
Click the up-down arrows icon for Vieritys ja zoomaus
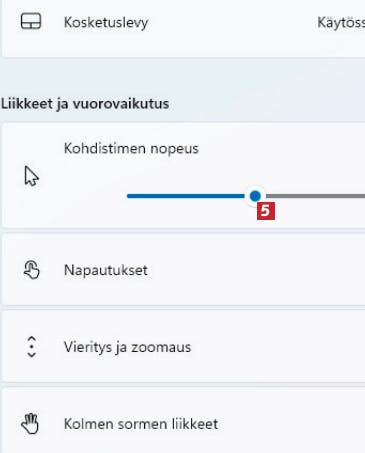point(32,347)
